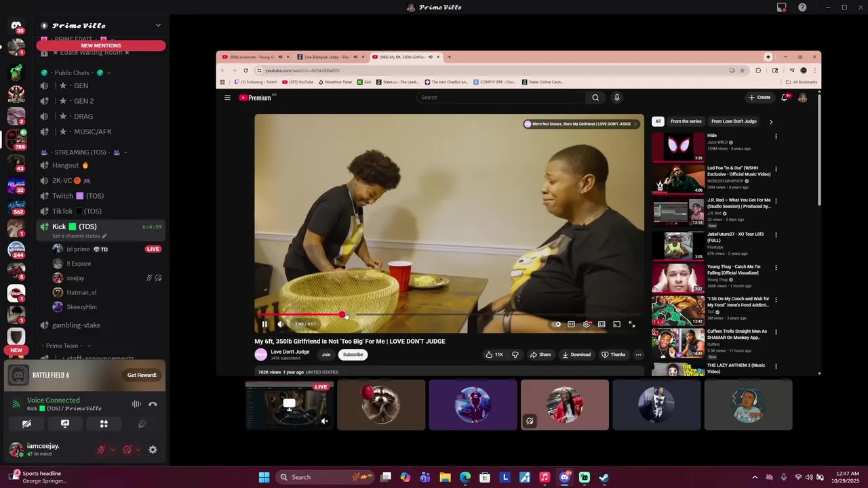Toggle closed captions on video
This screenshot has width=868, height=488.
pyautogui.click(x=572, y=324)
